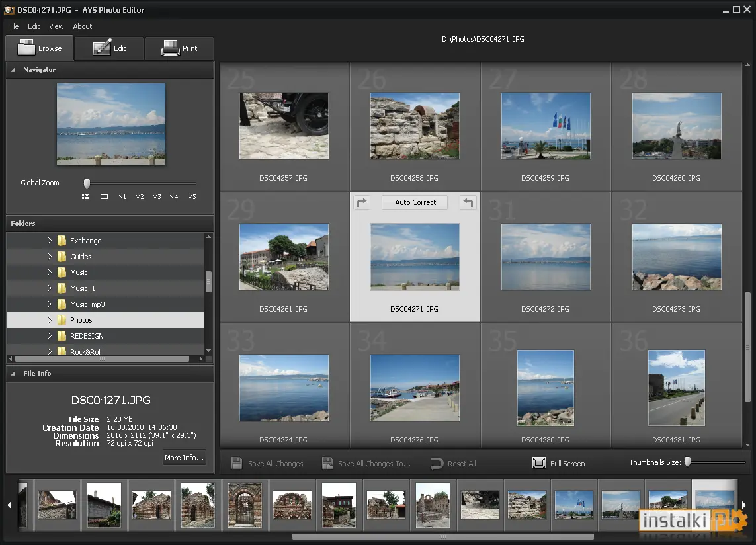Rotate DSC04271.JPG clockwise with the right-turn arrow
Viewport: 756px width, 545px height.
[x=362, y=202]
